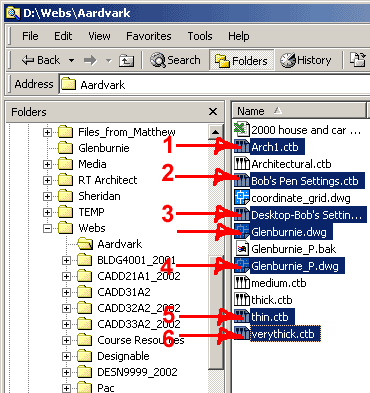Collapse the Webs folder node

coord(47,228)
